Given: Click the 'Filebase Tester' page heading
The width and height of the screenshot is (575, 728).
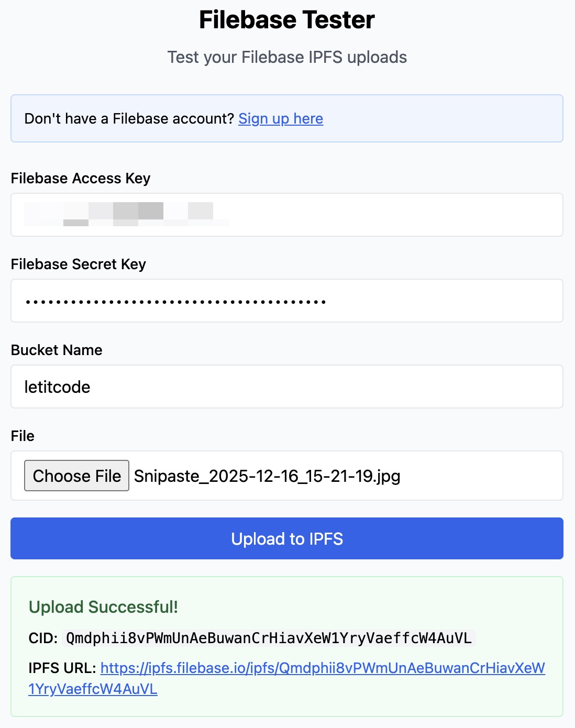Looking at the screenshot, I should pos(287,20).
